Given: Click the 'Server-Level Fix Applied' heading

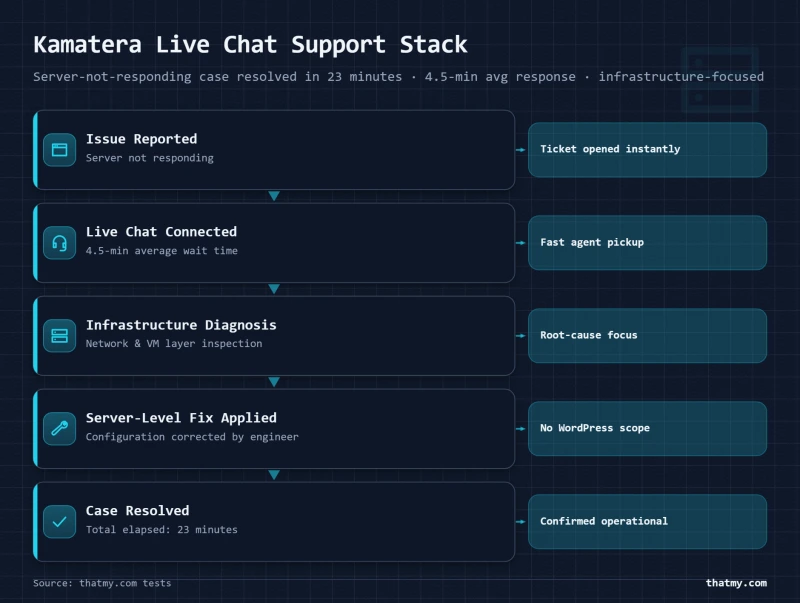Looking at the screenshot, I should click(x=181, y=418).
